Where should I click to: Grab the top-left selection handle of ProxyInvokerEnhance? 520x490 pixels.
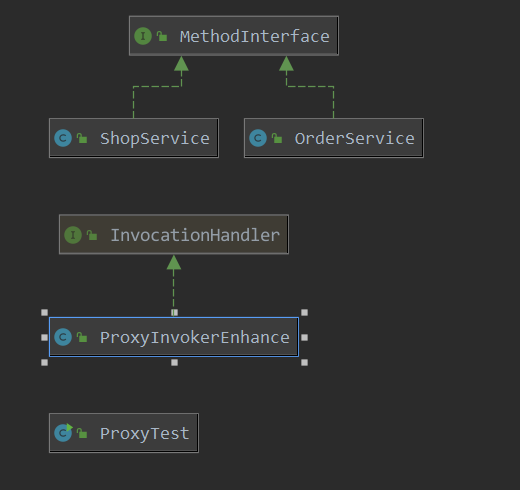pos(44,312)
